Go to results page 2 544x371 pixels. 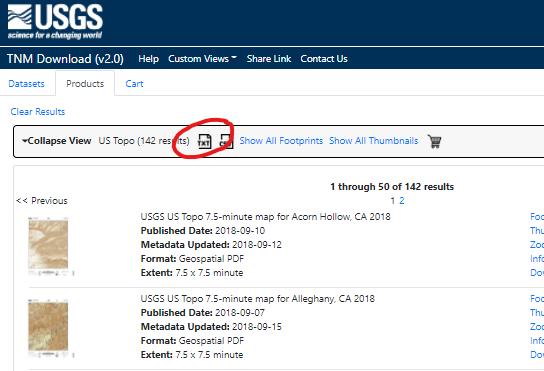coord(402,201)
